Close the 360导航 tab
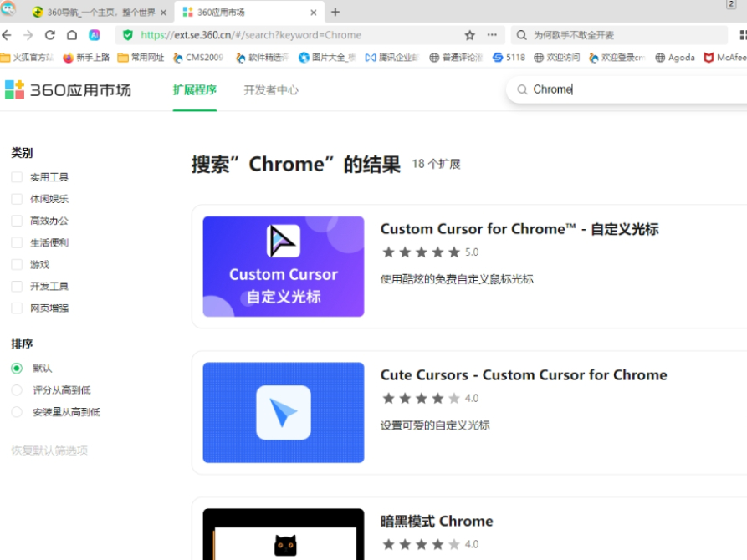 [163, 13]
